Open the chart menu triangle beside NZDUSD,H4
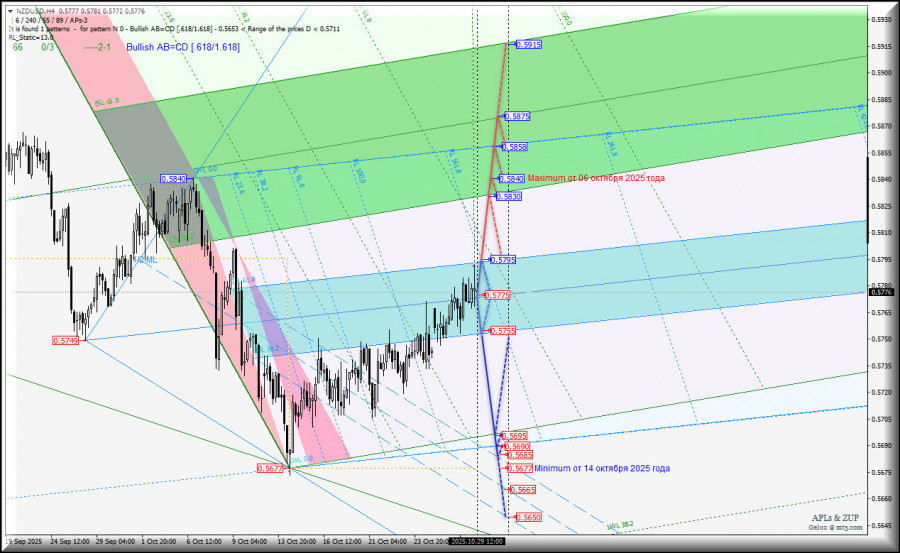900x553 pixels. 10,11
